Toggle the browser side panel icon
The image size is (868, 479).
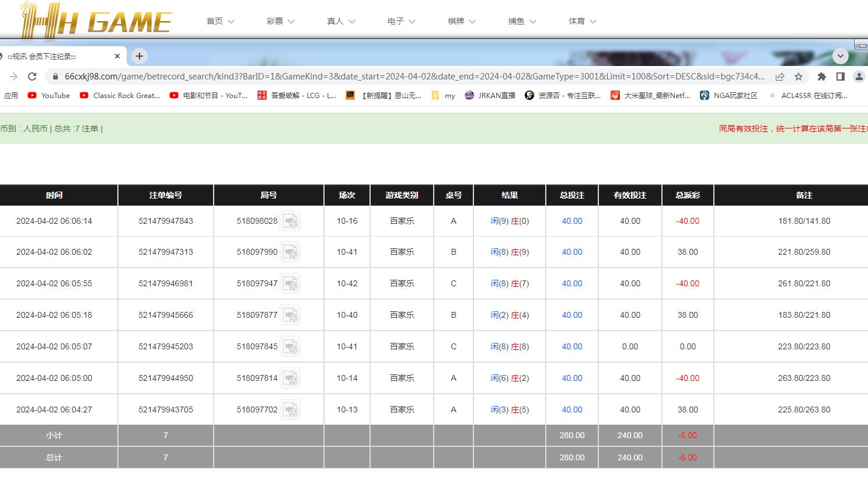pos(840,77)
